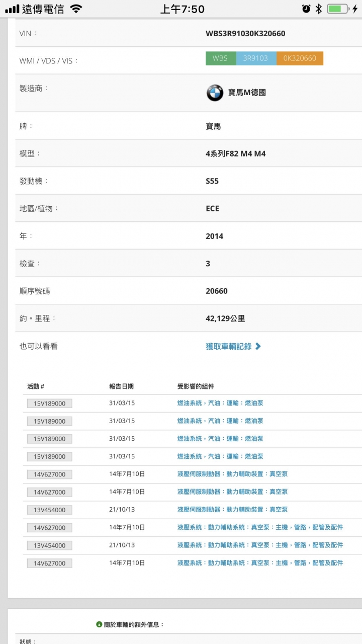Tap the 也可以看看 label

click(38, 346)
